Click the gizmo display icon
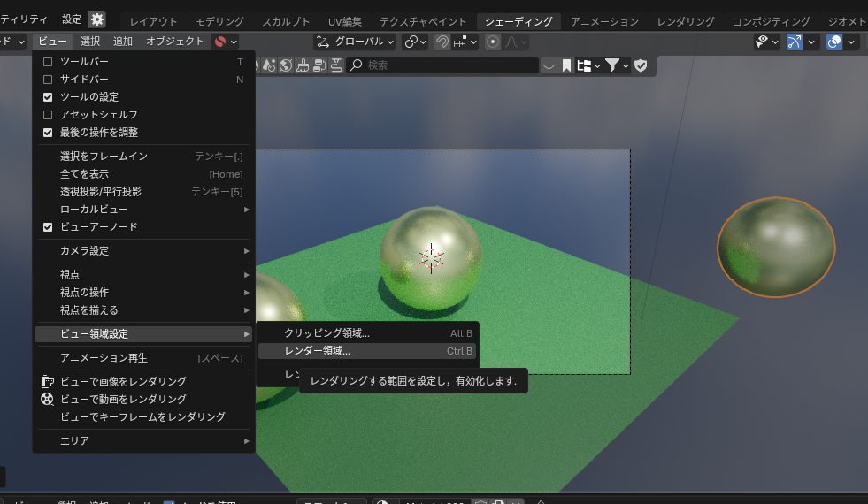868x504 pixels. pyautogui.click(x=794, y=42)
